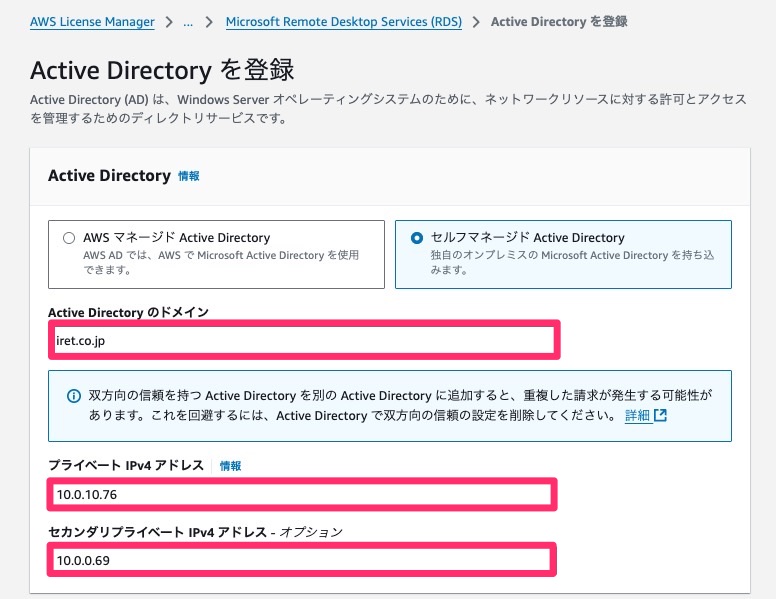
Task: Click the chevron following the RDS breadcrumb
Action: tap(476, 22)
